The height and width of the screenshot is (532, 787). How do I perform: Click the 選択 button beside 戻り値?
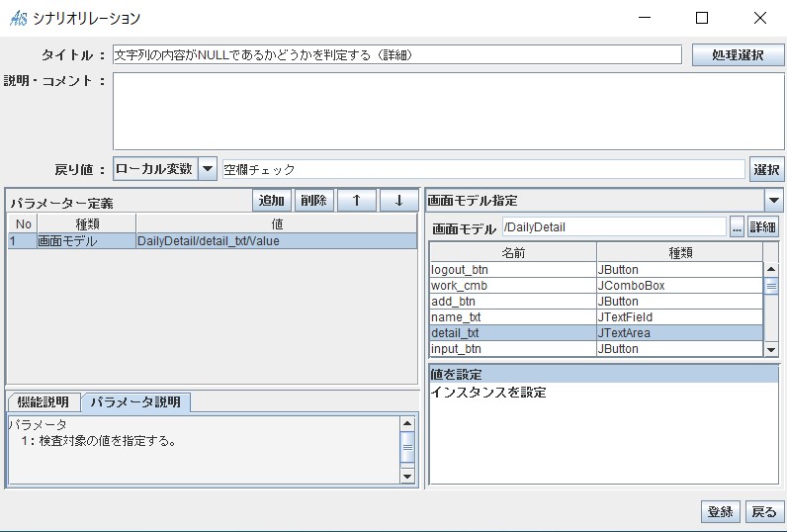point(766,169)
